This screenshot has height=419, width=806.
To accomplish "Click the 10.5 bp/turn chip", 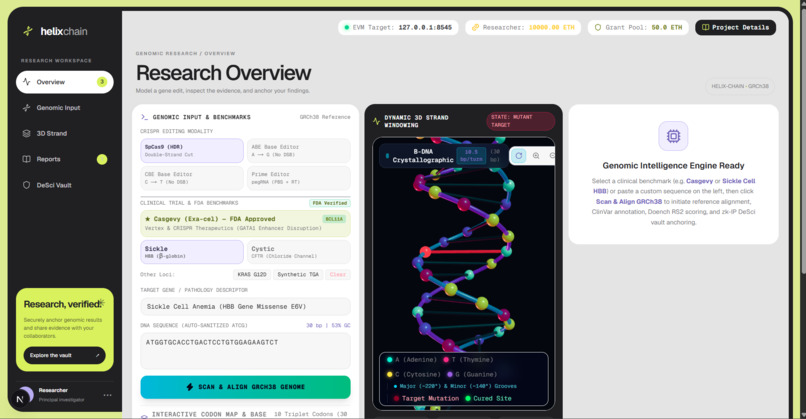I will (x=471, y=155).
